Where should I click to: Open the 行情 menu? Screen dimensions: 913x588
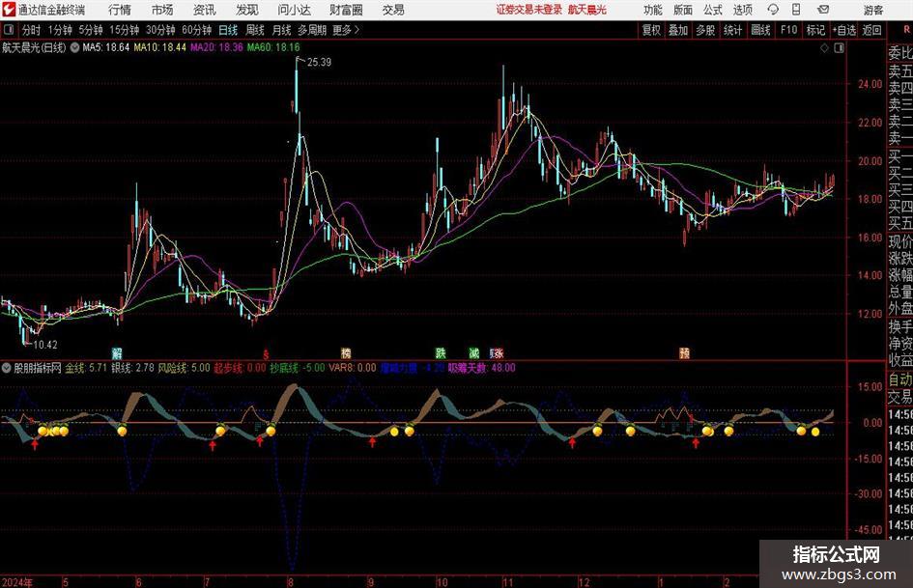[120, 10]
